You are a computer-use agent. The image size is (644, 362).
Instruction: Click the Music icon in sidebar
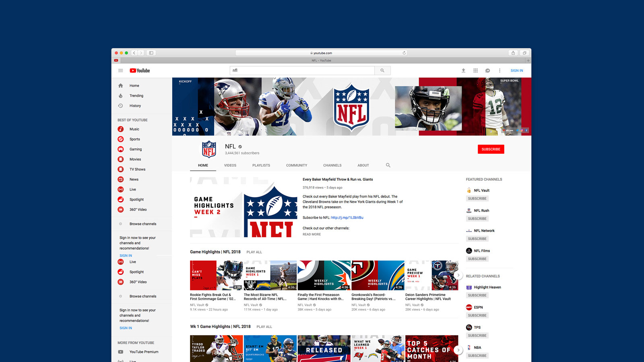tap(120, 129)
